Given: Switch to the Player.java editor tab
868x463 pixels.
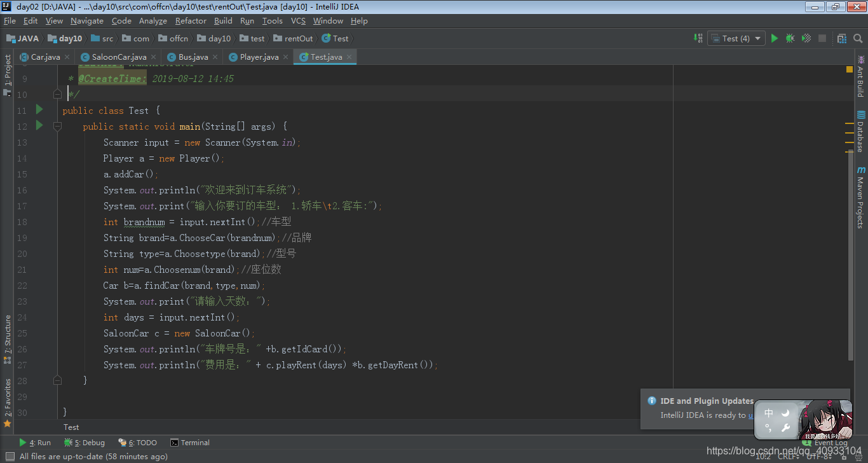Looking at the screenshot, I should coord(259,57).
